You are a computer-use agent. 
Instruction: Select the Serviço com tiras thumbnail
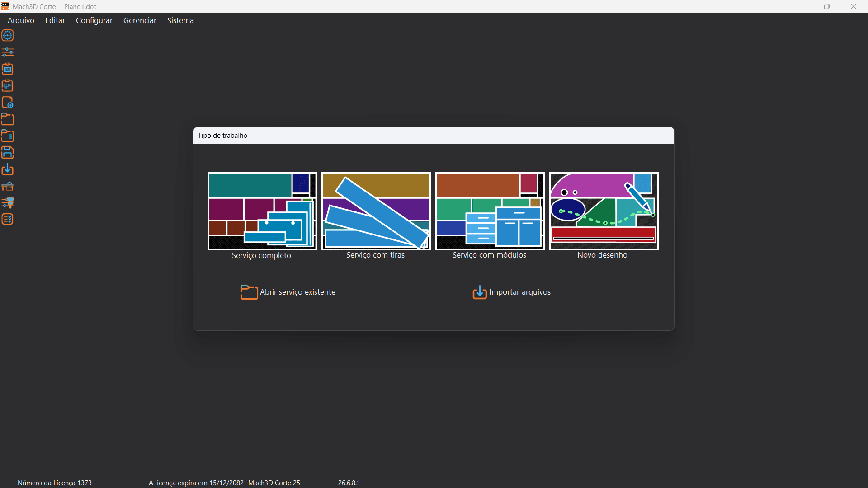tap(376, 211)
